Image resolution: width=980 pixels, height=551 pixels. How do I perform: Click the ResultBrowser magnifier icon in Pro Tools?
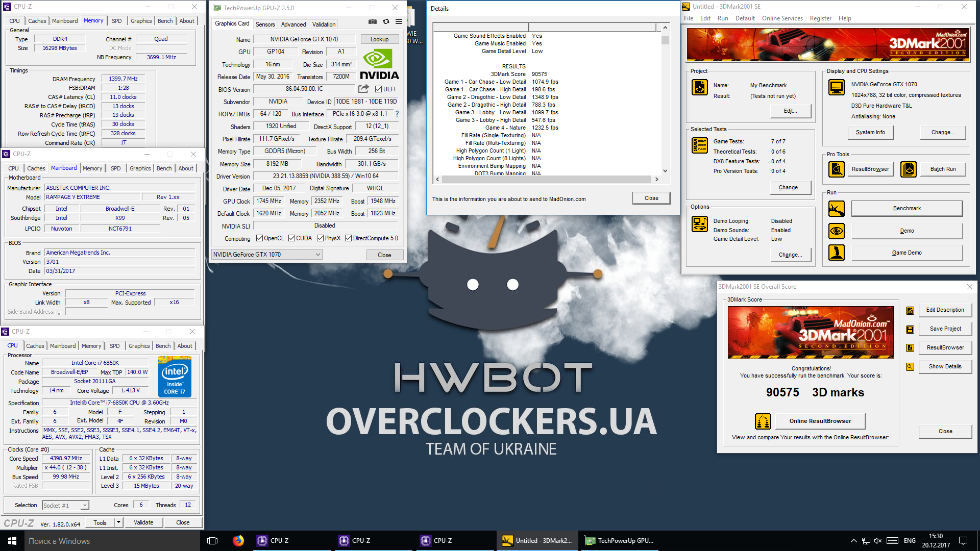(837, 169)
